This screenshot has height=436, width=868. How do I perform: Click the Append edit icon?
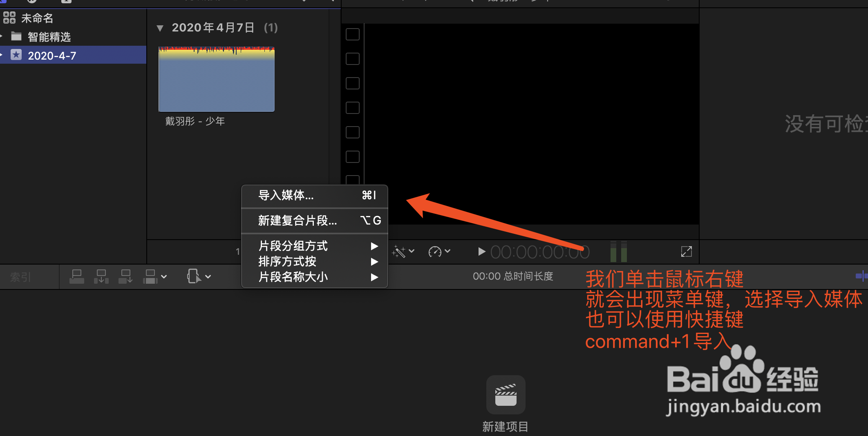tap(125, 276)
